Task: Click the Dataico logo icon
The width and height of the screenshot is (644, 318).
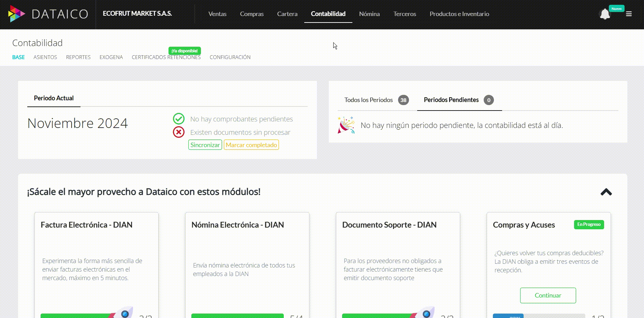Action: (16, 14)
